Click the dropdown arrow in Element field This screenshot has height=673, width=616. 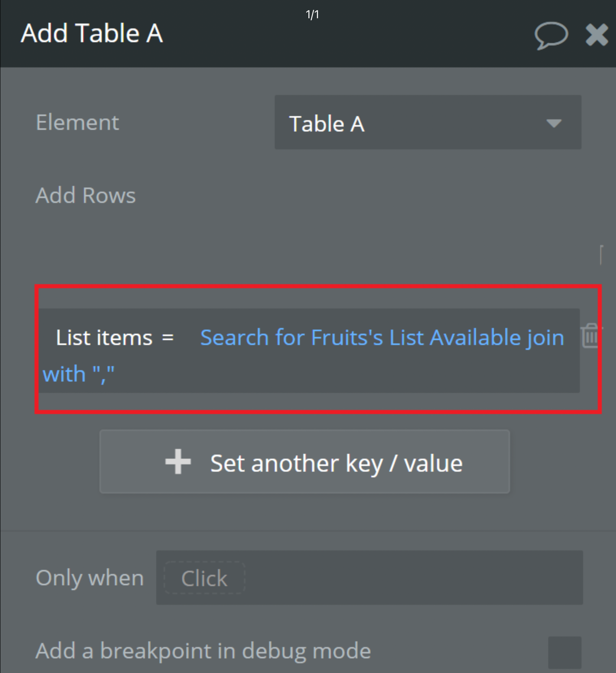[x=554, y=123]
